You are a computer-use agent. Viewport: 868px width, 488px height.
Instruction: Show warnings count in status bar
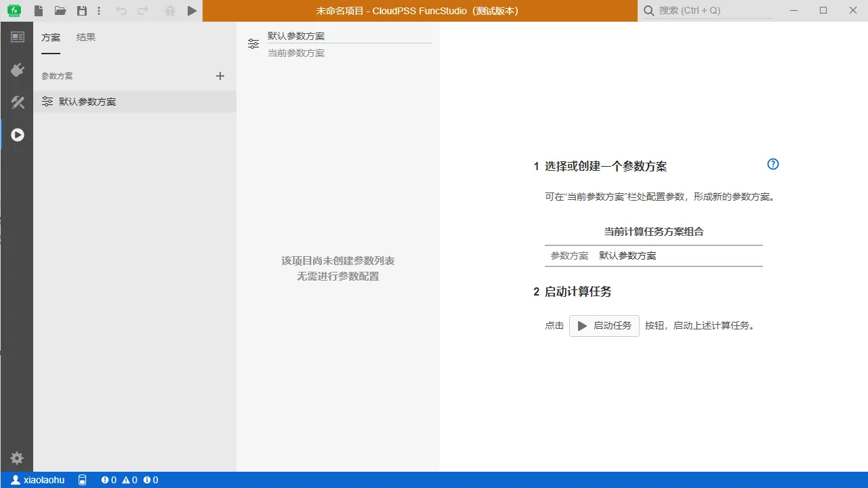tap(129, 480)
